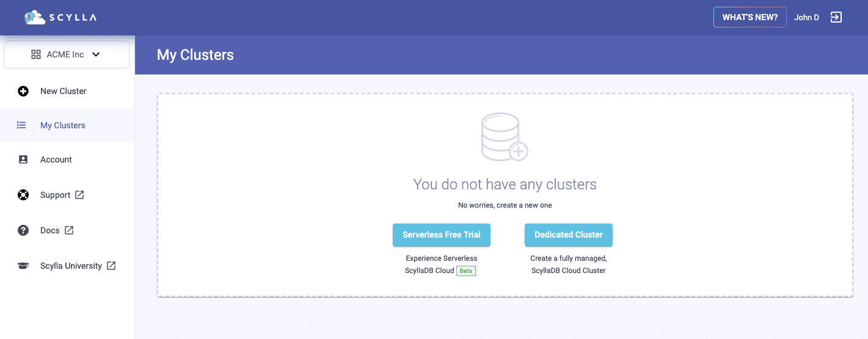
Task: Click the external link icon next to Docs
Action: (x=69, y=230)
